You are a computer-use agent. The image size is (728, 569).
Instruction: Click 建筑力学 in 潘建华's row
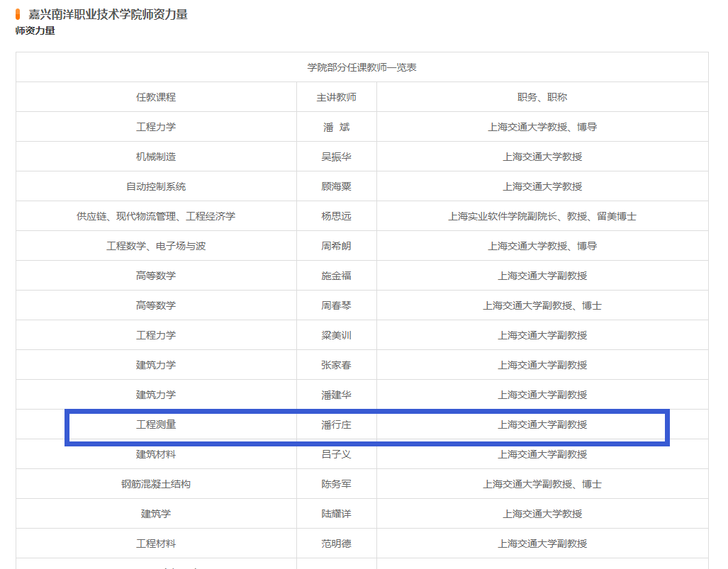click(156, 395)
